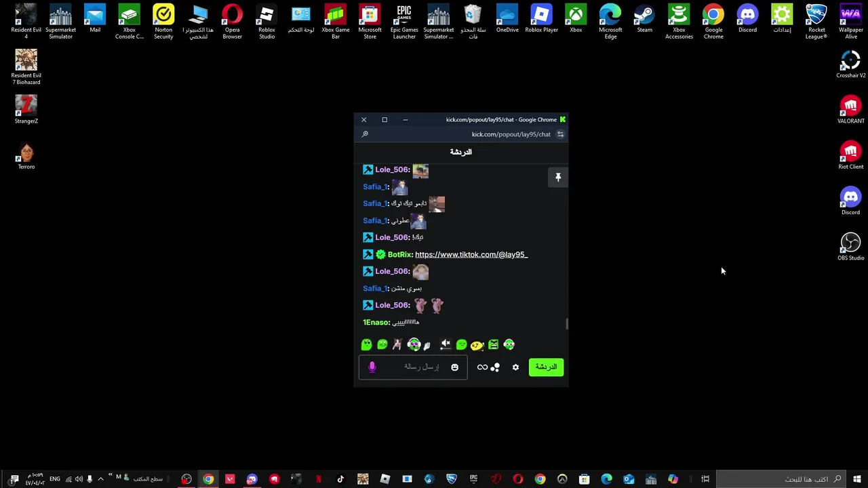Select the cat emote in quick emote bar
This screenshot has height=488, width=868.
397,345
